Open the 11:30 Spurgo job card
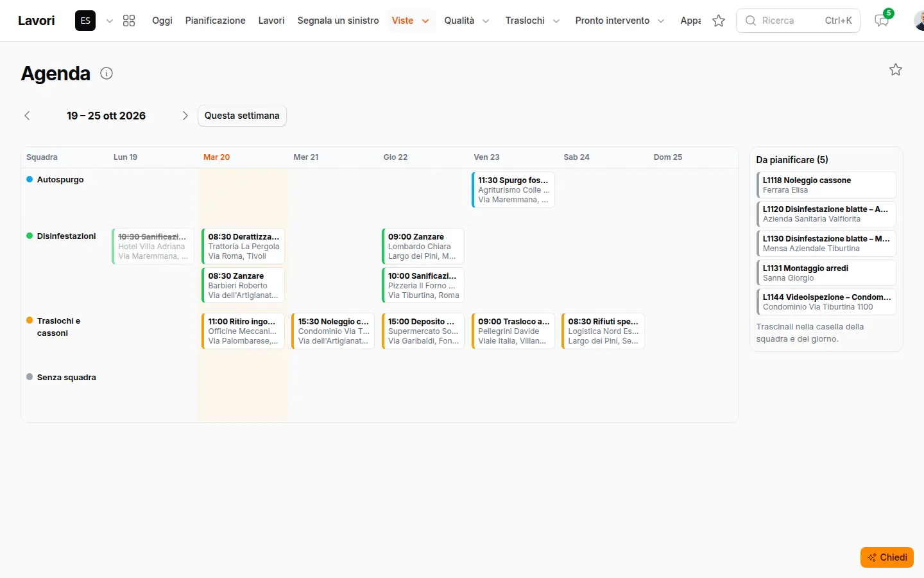Image resolution: width=924 pixels, height=578 pixels. tap(513, 189)
